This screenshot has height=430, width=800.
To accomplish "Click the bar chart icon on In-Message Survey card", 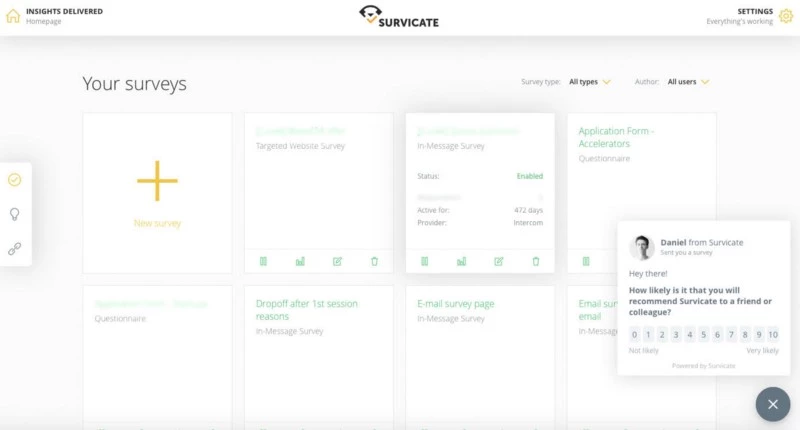I will [x=461, y=261].
